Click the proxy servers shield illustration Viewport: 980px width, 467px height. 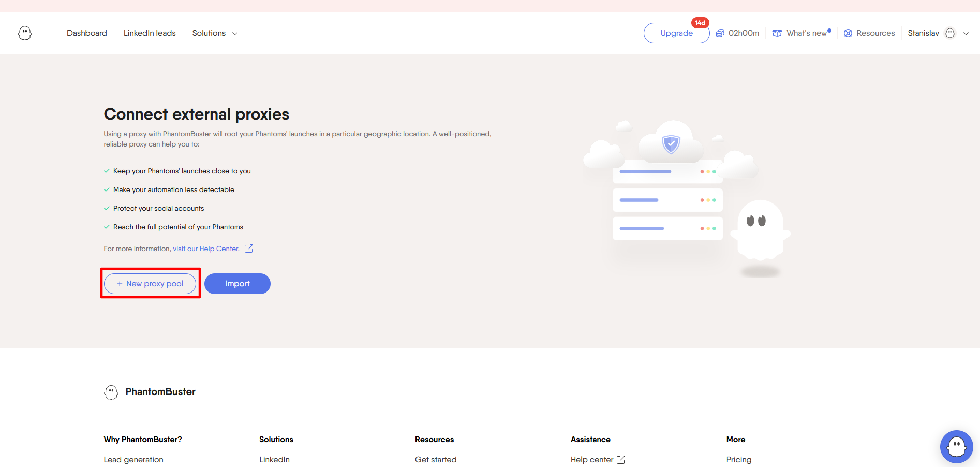click(x=671, y=143)
